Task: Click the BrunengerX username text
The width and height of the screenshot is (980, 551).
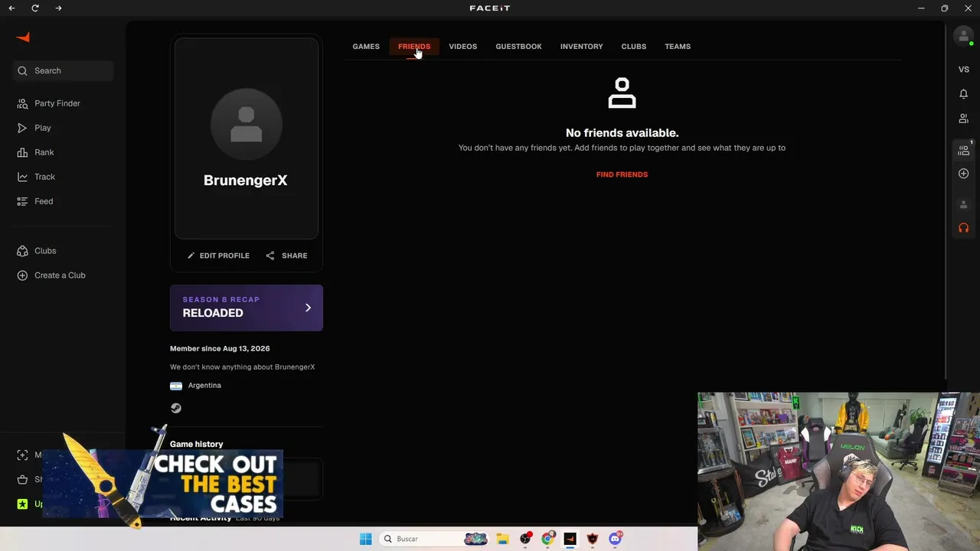Action: [x=246, y=181]
